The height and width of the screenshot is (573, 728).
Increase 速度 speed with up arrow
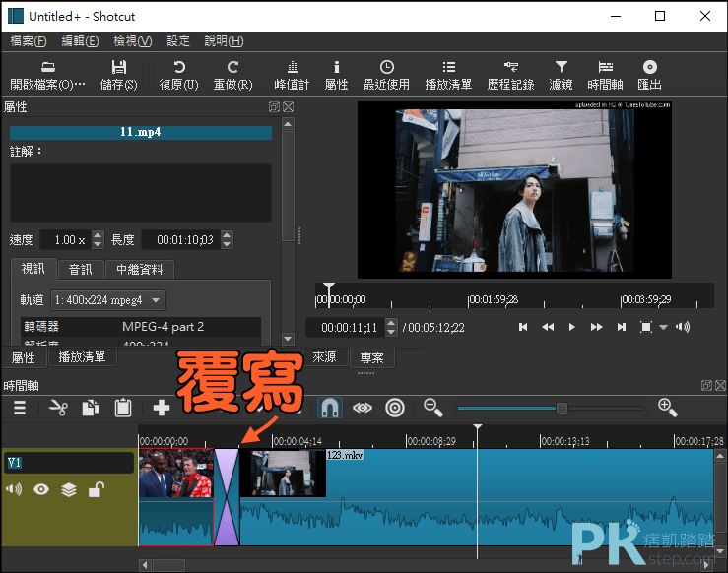tap(98, 235)
